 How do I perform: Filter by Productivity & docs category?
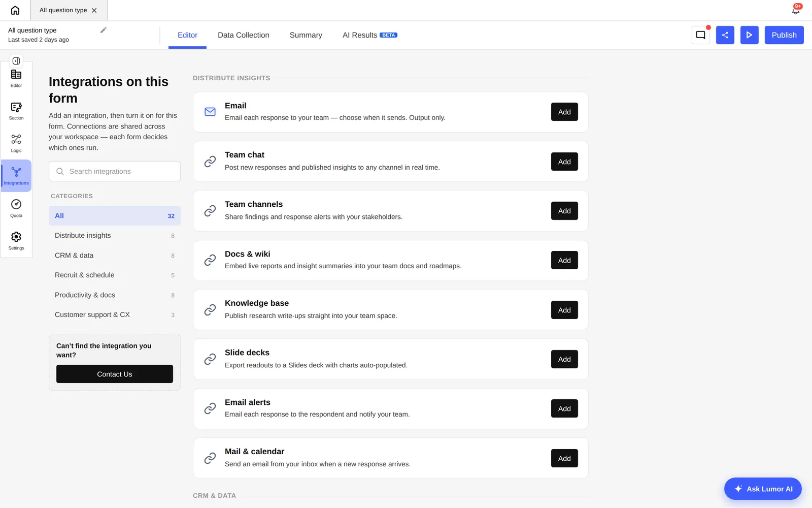click(115, 295)
